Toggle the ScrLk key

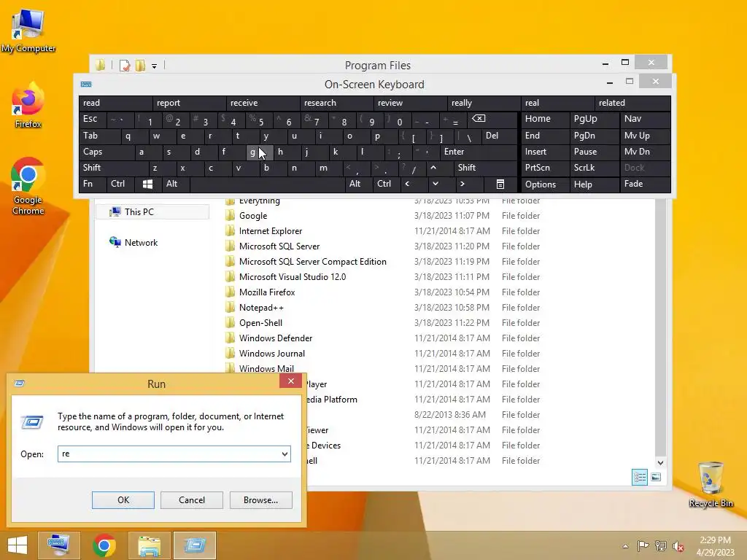[594, 168]
